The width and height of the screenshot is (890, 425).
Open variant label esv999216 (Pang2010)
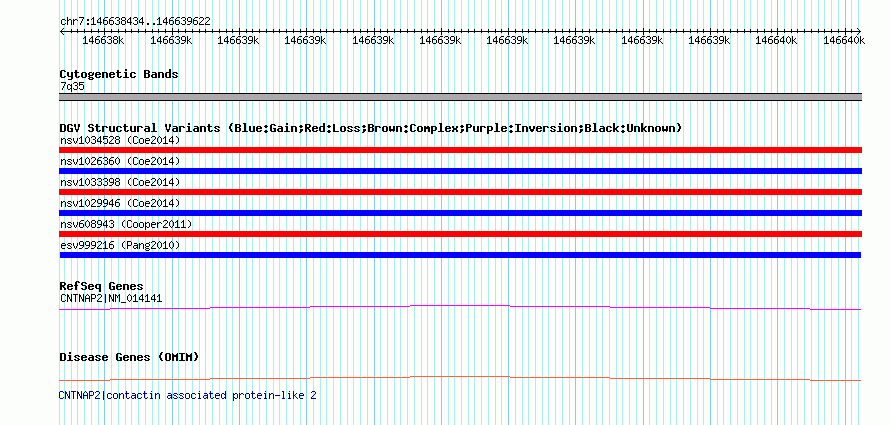pyautogui.click(x=120, y=245)
